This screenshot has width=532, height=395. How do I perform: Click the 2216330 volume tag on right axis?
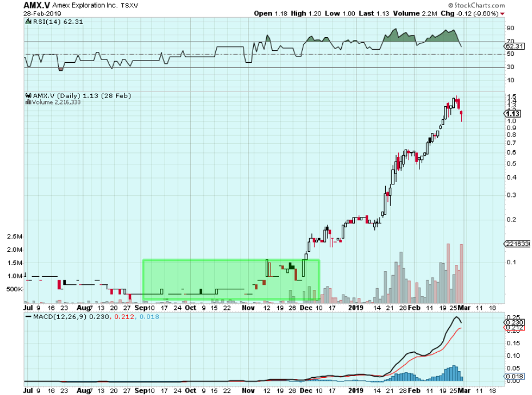point(517,244)
